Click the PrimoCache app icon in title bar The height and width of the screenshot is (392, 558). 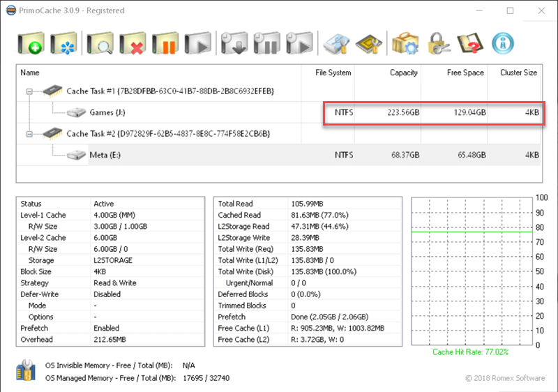click(11, 10)
